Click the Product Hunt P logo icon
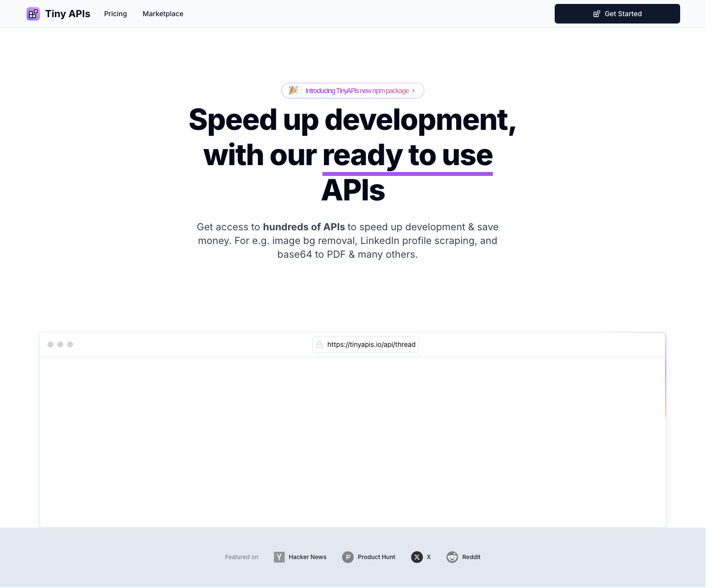Viewport: 712px width, 588px height. tap(348, 557)
